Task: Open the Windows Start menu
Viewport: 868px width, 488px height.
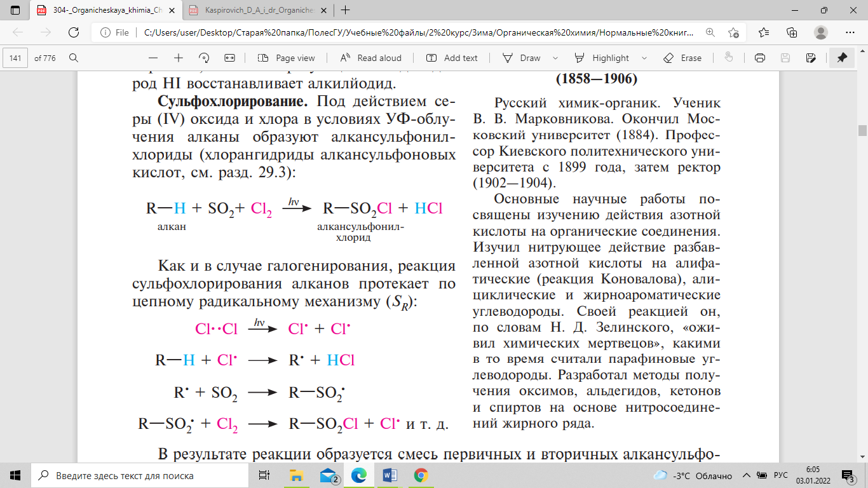Action: click(x=15, y=475)
